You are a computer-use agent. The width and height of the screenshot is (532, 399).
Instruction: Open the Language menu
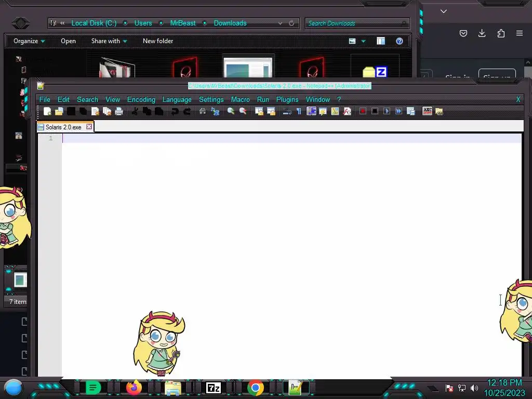tap(177, 99)
